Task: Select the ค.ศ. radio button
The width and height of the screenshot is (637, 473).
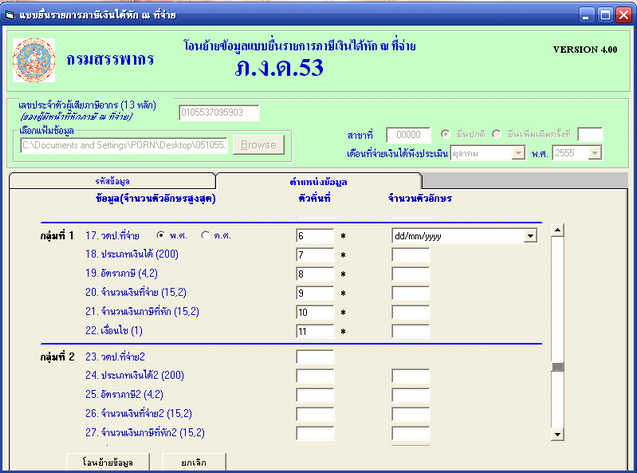Action: [207, 236]
